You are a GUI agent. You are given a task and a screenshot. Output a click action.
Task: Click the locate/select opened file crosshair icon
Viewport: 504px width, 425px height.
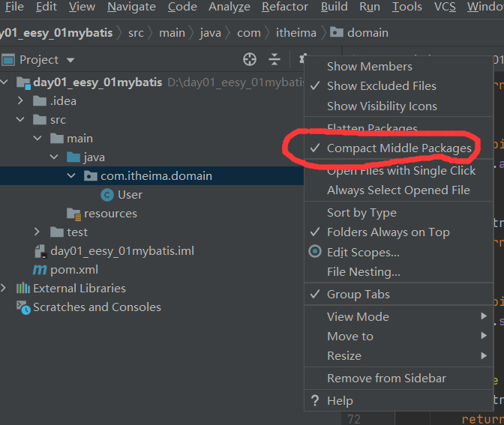[x=250, y=59]
